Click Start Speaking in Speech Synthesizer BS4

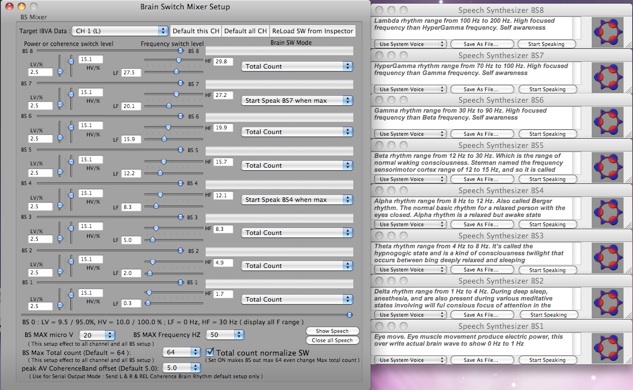[x=547, y=224]
